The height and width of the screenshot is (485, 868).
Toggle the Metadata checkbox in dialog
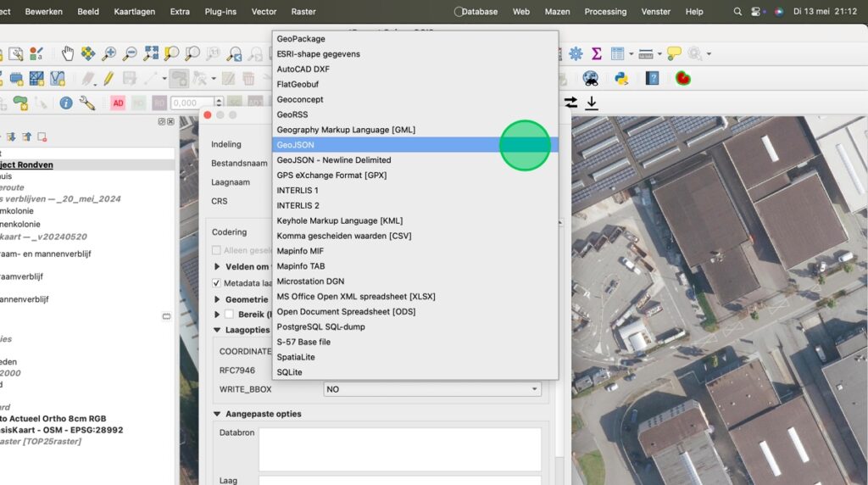[217, 283]
